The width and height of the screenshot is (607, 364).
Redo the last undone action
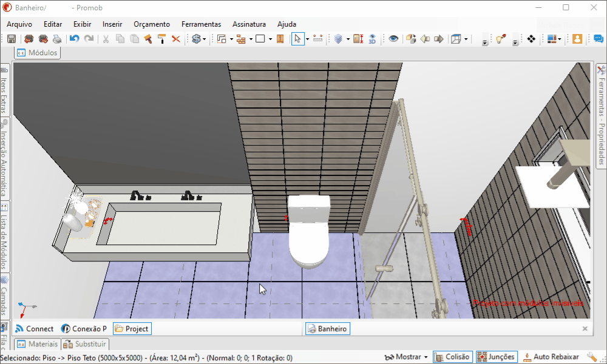pyautogui.click(x=89, y=39)
